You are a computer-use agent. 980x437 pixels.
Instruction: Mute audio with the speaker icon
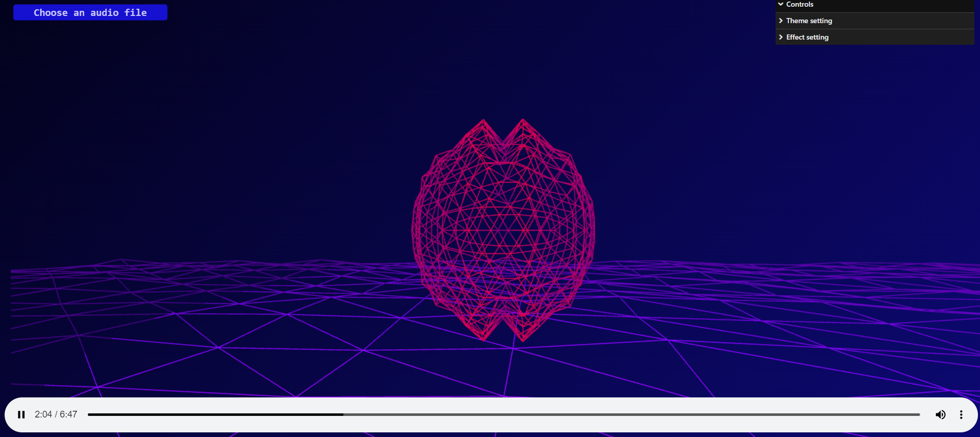click(x=940, y=414)
